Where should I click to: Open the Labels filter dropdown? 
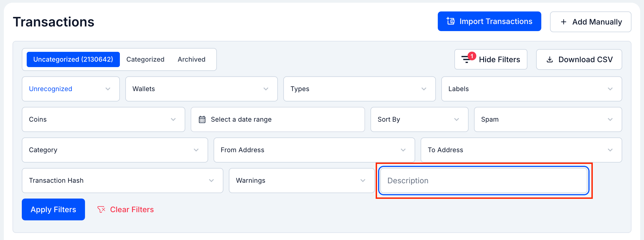click(x=531, y=89)
